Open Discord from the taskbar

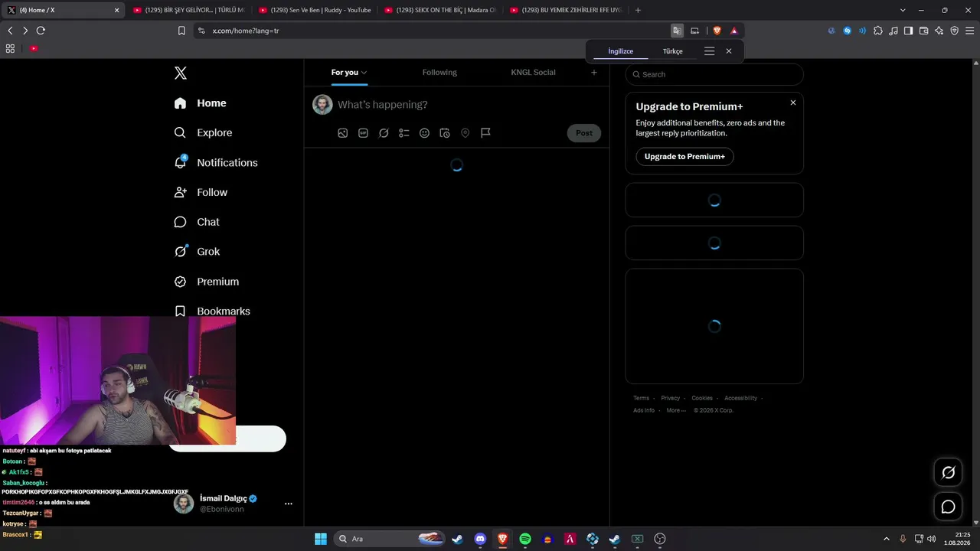[x=480, y=539]
